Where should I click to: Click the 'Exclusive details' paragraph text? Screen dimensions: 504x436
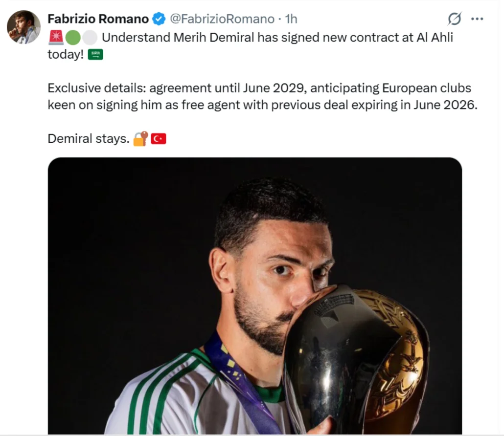(x=263, y=96)
